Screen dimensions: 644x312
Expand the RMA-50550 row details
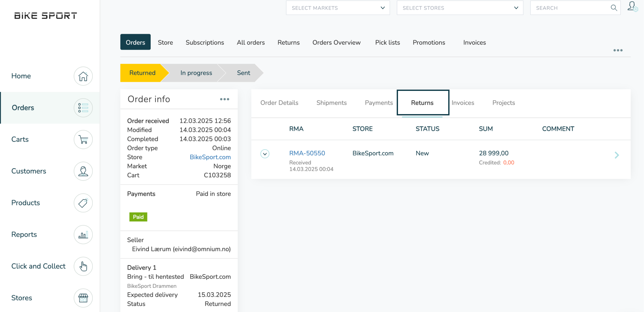click(265, 154)
